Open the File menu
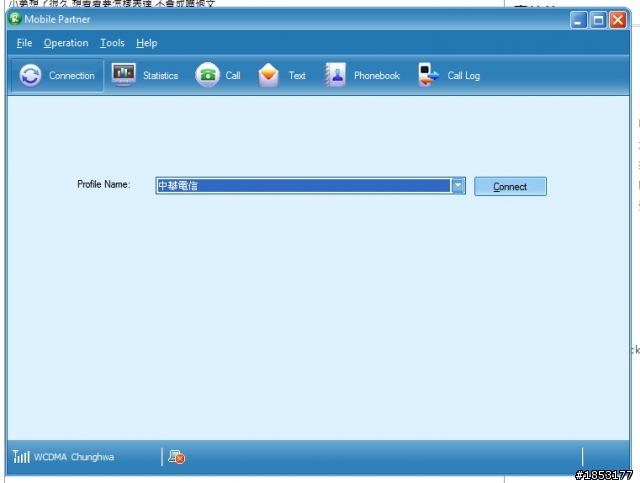 click(x=24, y=43)
